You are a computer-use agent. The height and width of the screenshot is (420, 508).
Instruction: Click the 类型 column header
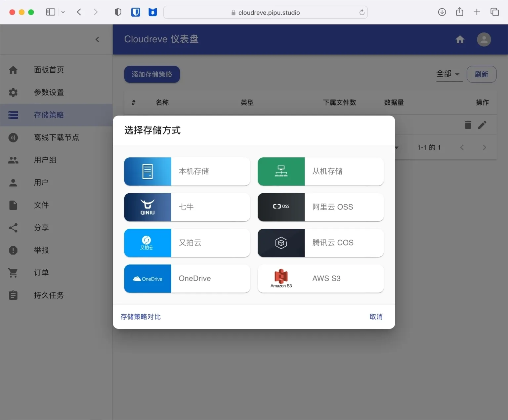(x=247, y=103)
